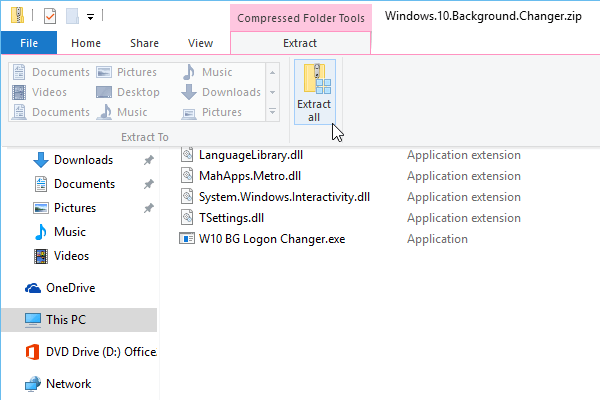The width and height of the screenshot is (600, 400).
Task: Click the pin icon next to Pictures
Action: pyautogui.click(x=148, y=208)
